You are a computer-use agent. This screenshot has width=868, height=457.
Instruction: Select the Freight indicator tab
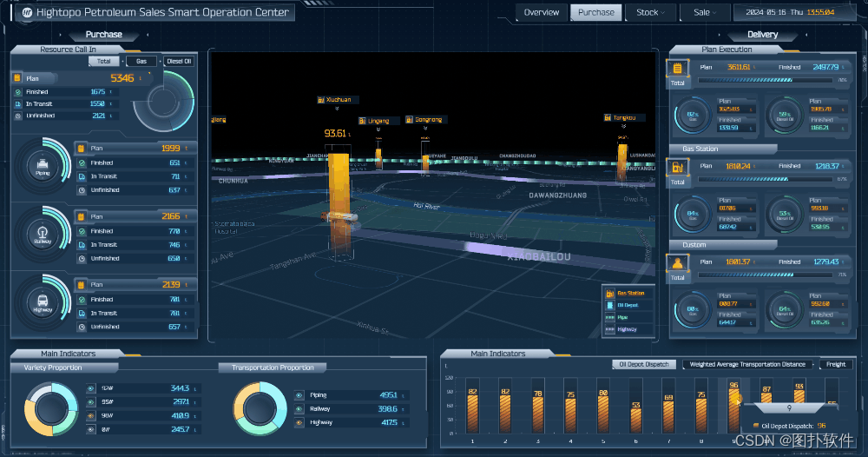836,365
